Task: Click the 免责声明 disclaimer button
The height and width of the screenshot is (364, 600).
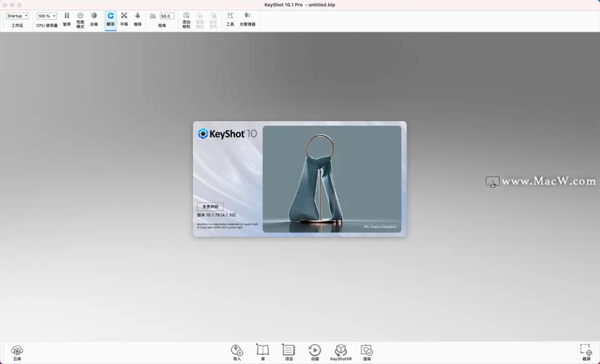Action: 210,207
